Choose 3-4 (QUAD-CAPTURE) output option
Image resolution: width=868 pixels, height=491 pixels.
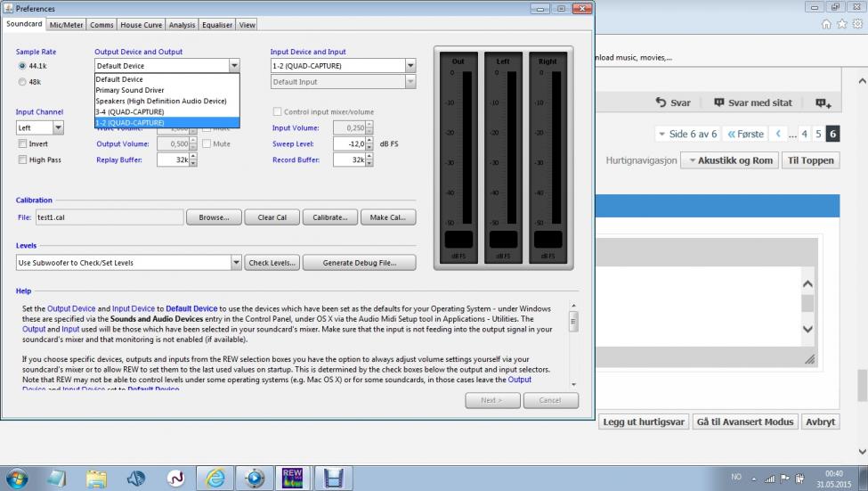click(x=166, y=111)
